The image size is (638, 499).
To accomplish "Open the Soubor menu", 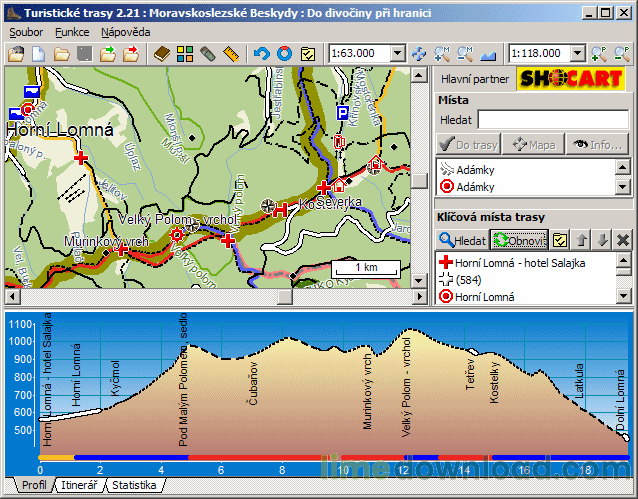I will [27, 32].
